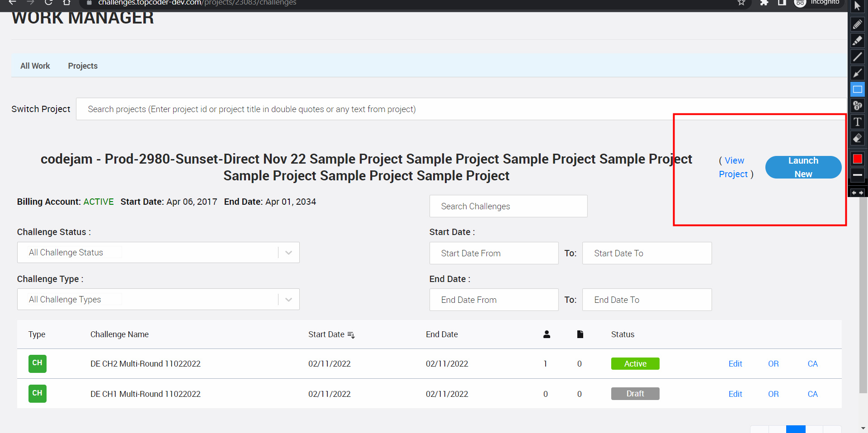Open the Projects tab

pyautogui.click(x=83, y=66)
